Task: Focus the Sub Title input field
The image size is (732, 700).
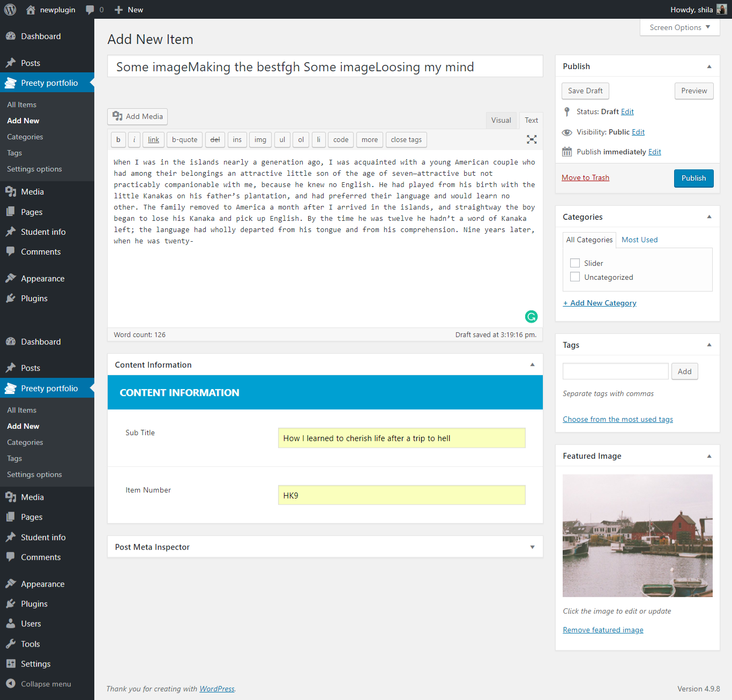Action: pyautogui.click(x=401, y=438)
